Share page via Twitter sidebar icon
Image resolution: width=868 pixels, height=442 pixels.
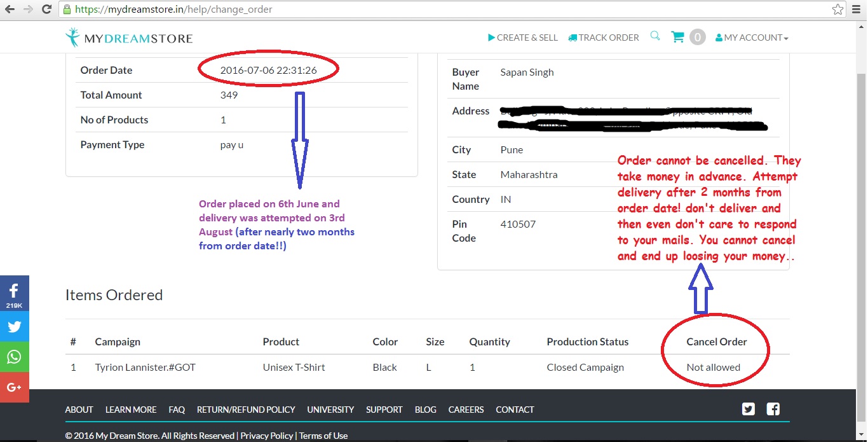coord(14,327)
